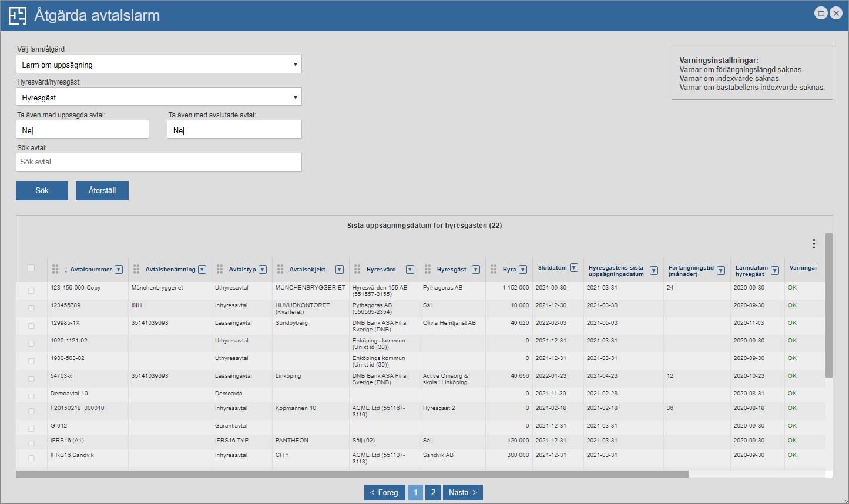Open the Ta även med uppsagda avtal selector
Screen dimensions: 849x504
tap(82, 130)
